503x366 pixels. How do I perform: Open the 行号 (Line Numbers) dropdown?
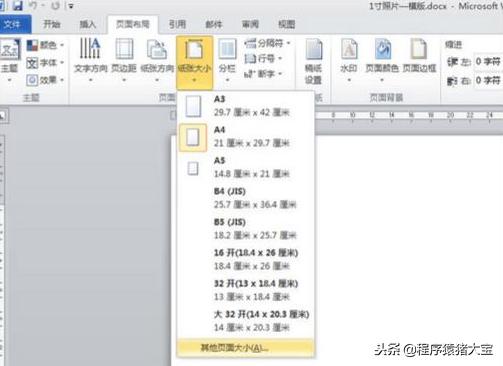(x=263, y=59)
